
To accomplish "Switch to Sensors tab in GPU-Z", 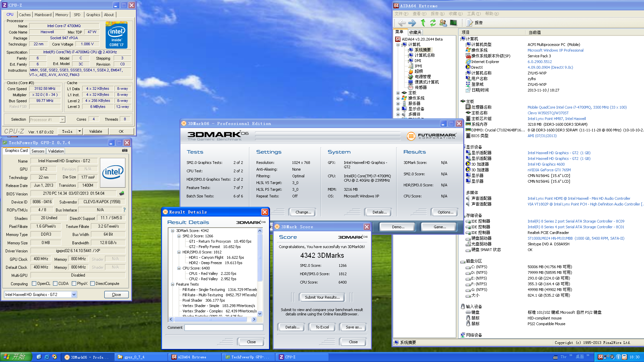I will pos(38,151).
